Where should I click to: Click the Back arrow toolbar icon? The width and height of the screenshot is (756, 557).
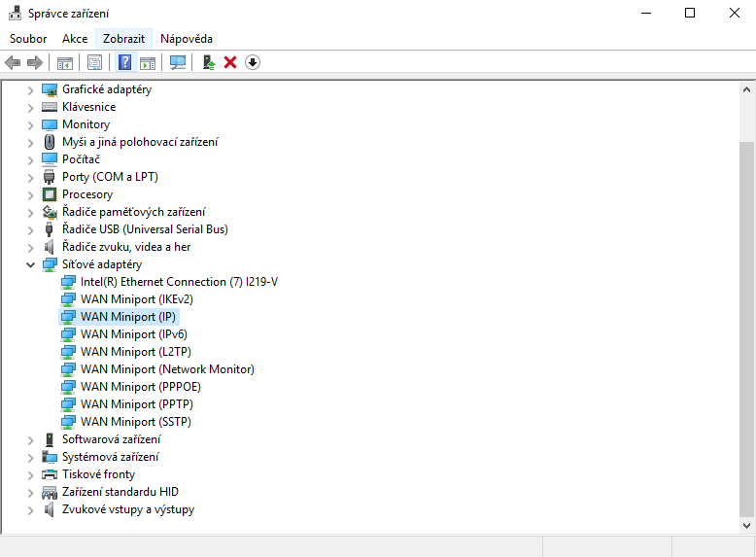click(x=13, y=62)
